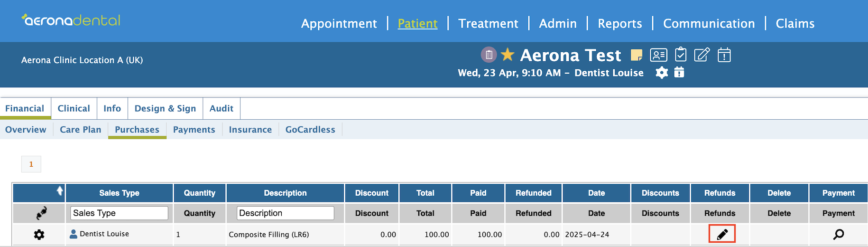This screenshot has height=247, width=868.
Task: Click the round purple clipboard icon
Action: [489, 55]
